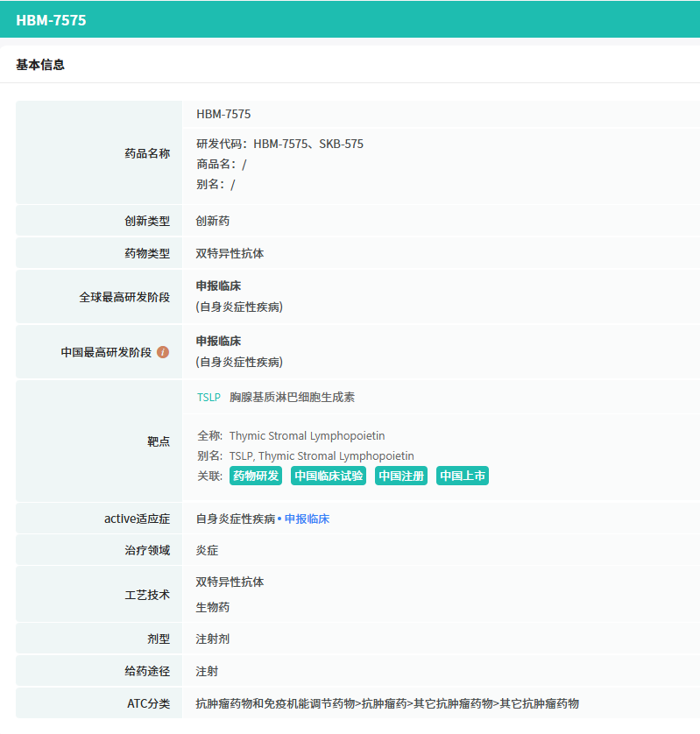700x734 pixels.
Task: Click blue 申报临床 link in active适应症 row
Action: 307,519
